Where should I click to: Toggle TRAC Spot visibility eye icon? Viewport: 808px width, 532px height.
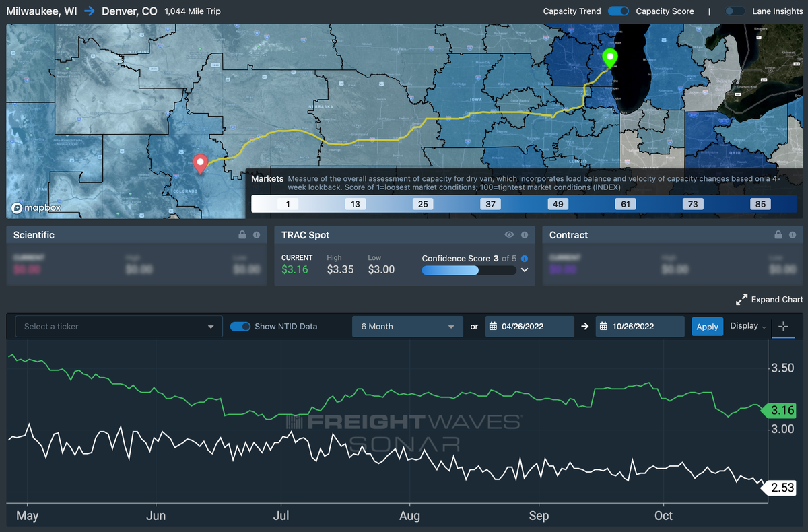pos(510,235)
